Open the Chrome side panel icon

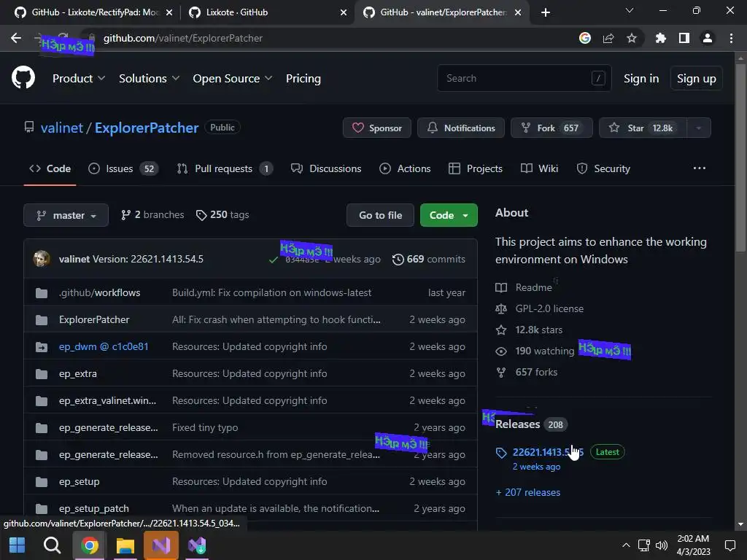point(684,38)
